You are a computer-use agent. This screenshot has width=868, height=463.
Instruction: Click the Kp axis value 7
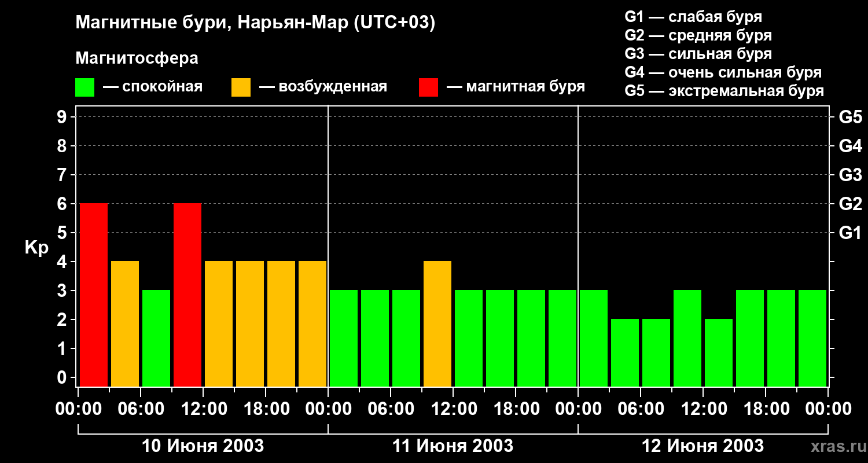(63, 175)
